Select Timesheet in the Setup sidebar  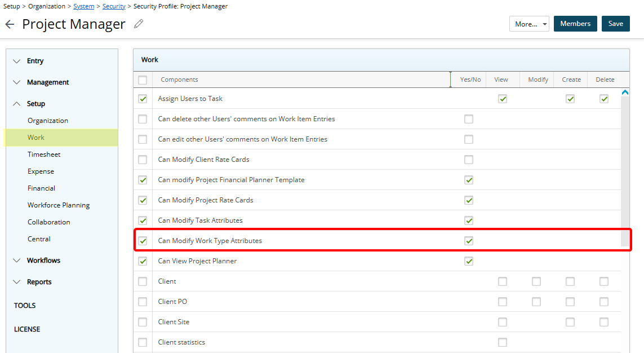click(44, 154)
